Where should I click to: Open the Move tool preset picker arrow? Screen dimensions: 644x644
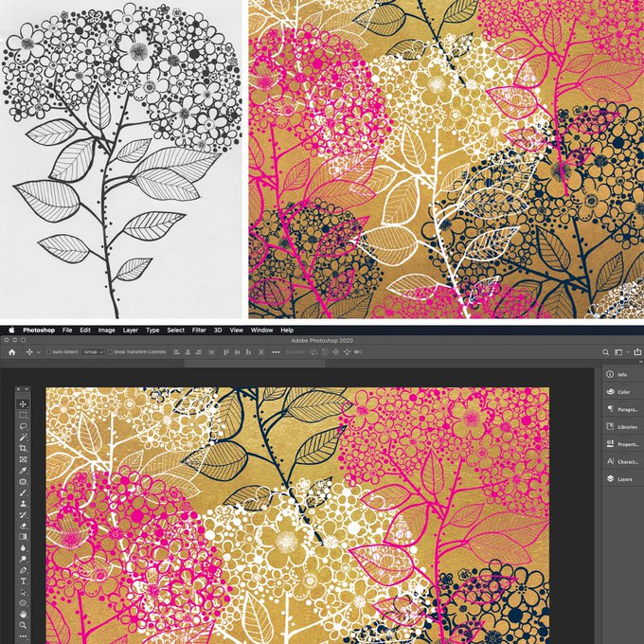pos(39,352)
